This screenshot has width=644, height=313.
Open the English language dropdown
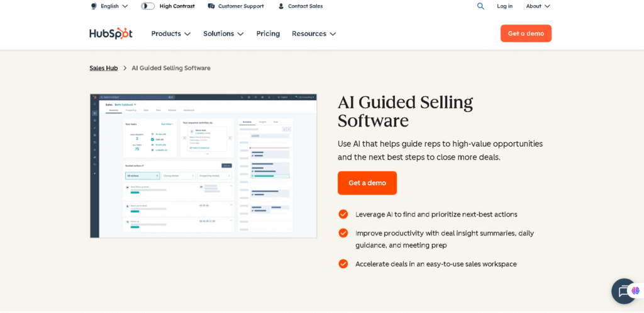[109, 6]
